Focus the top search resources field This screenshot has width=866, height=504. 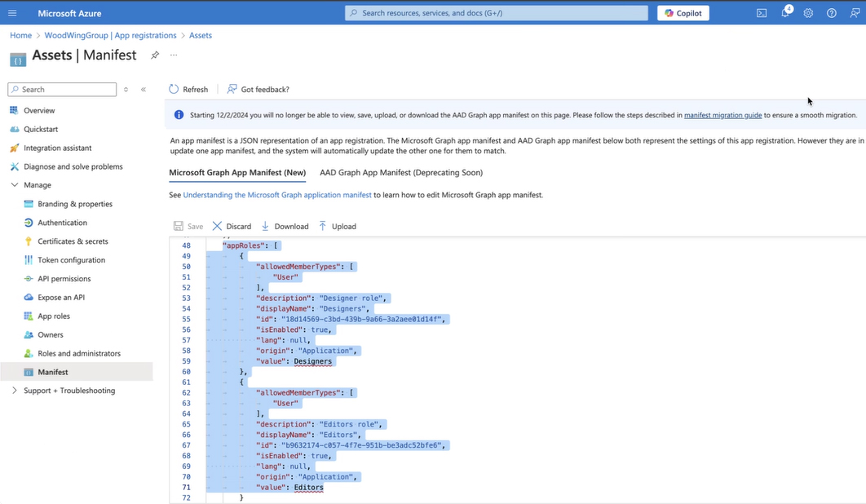497,13
